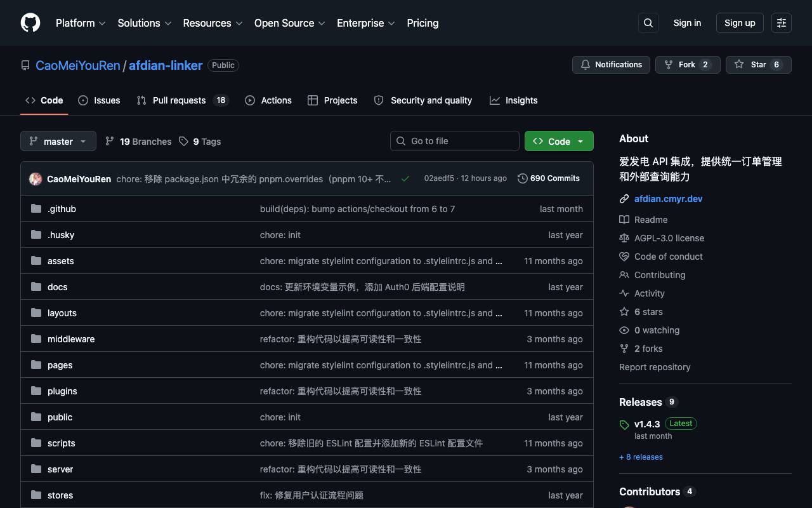Open the Security and quality tab

423,100
